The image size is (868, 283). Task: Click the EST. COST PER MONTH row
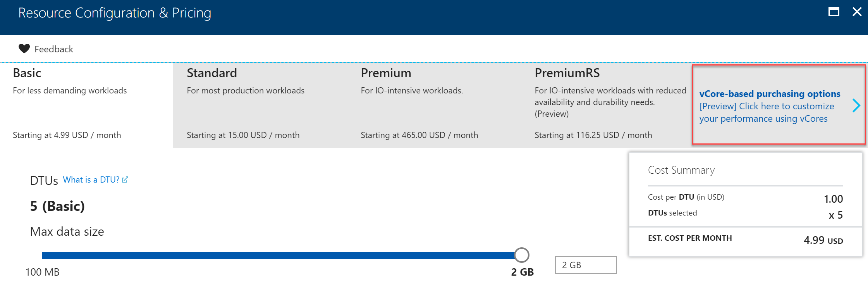pos(745,239)
